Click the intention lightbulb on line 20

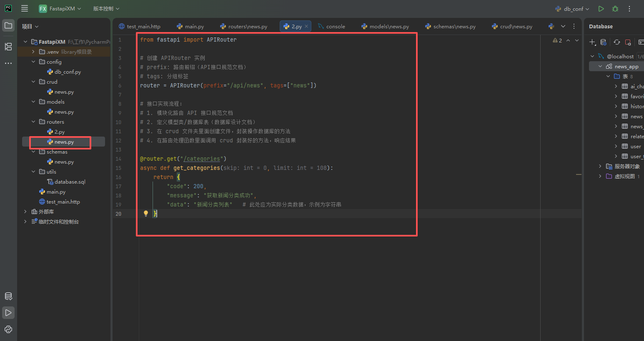click(x=145, y=213)
